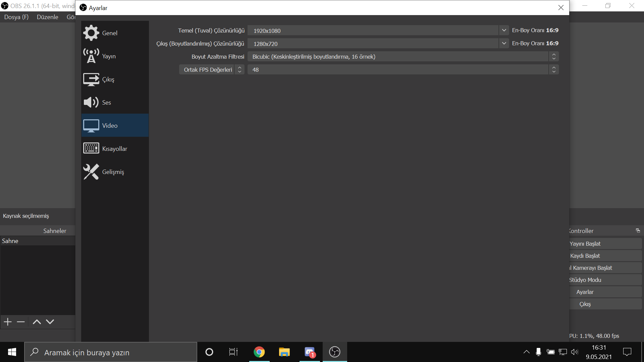The width and height of the screenshot is (644, 362).
Task: Open Discord from the taskbar
Action: (x=310, y=352)
